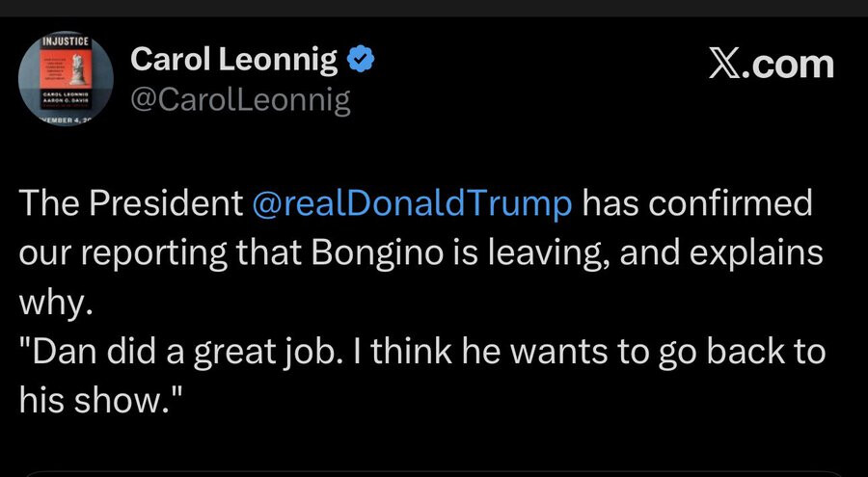
Task: Click the embedded card border below the tweet
Action: point(434,473)
